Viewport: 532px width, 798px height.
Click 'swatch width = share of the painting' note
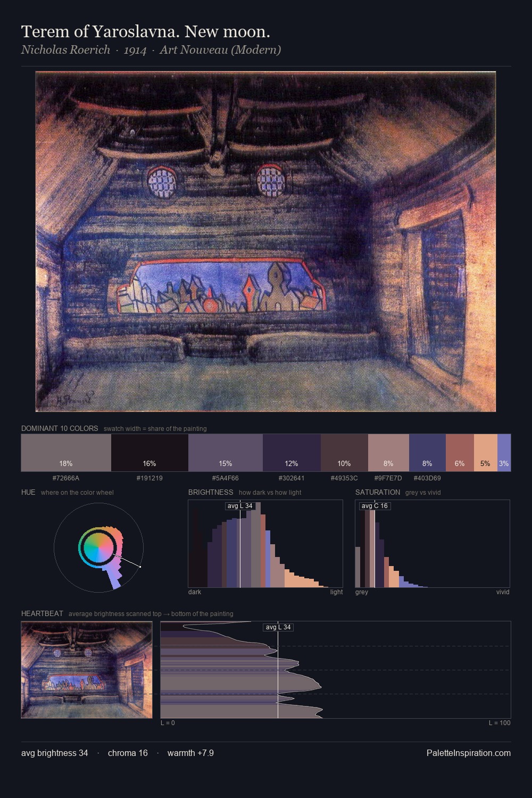click(x=155, y=429)
